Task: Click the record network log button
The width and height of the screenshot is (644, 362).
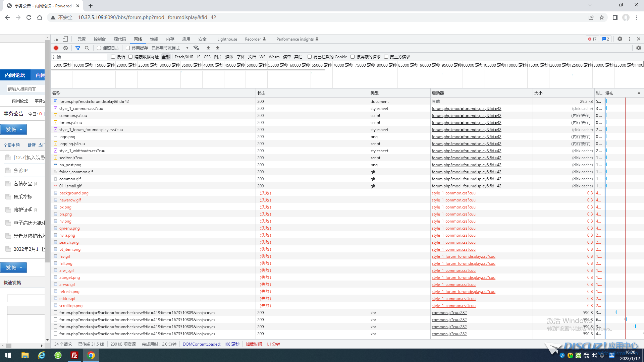Action: (x=56, y=48)
